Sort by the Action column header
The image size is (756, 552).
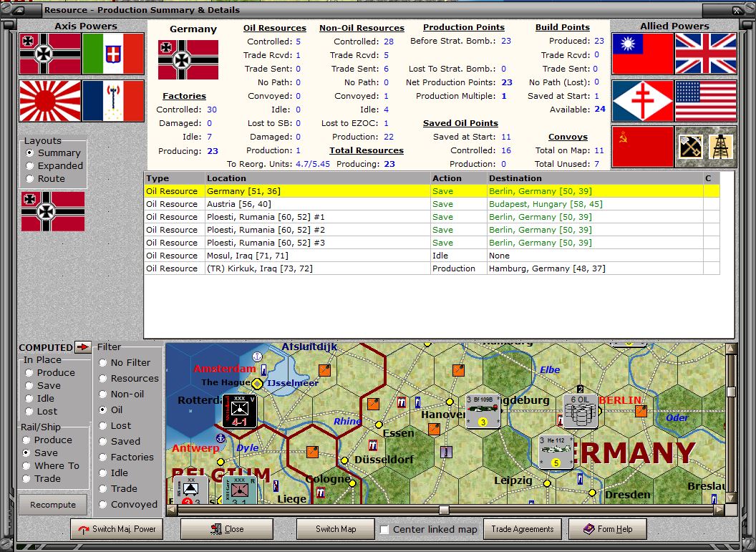click(458, 178)
